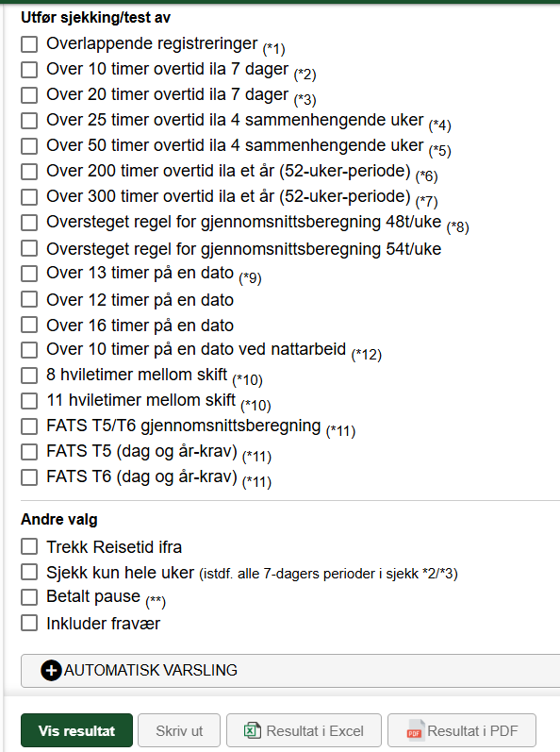This screenshot has height=752, width=560.
Task: Click the Skriv ut button
Action: coord(179,730)
